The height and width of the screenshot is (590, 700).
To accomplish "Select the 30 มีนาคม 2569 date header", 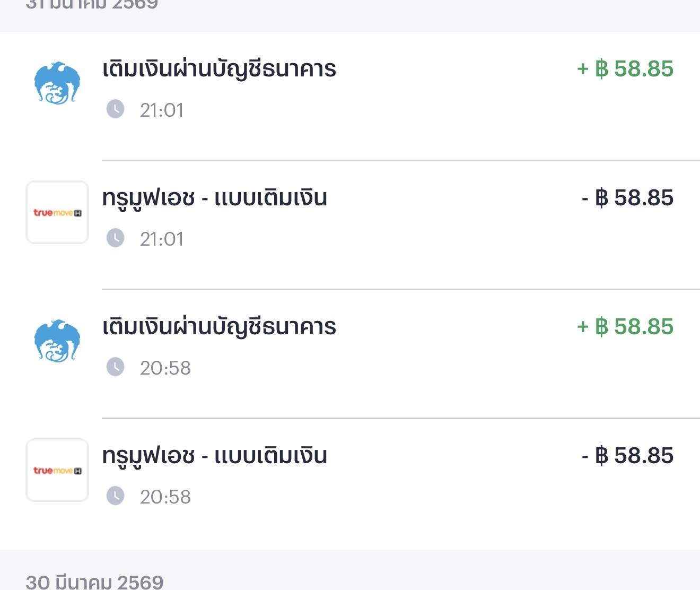I will point(94,582).
